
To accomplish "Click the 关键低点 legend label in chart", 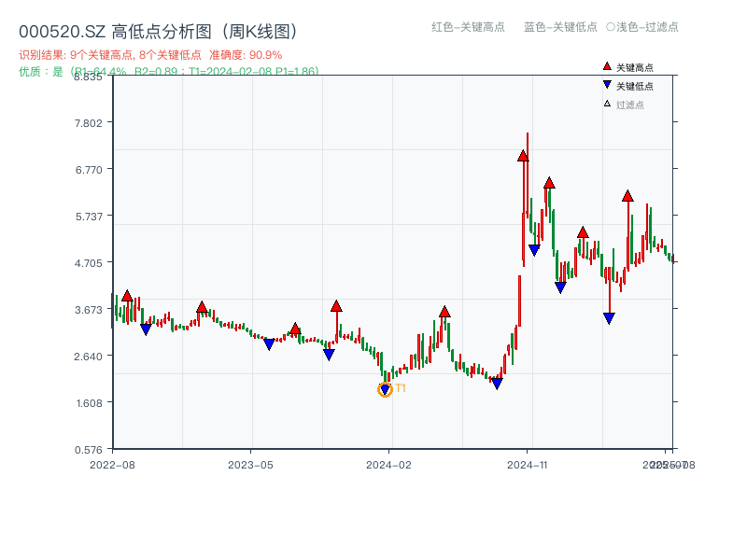I will tap(635, 86).
